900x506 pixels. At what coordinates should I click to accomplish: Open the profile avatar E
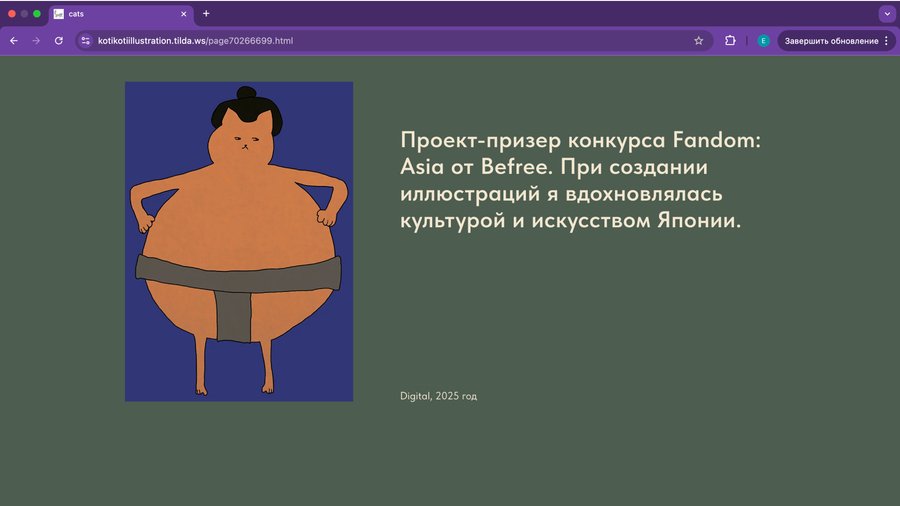(x=763, y=41)
